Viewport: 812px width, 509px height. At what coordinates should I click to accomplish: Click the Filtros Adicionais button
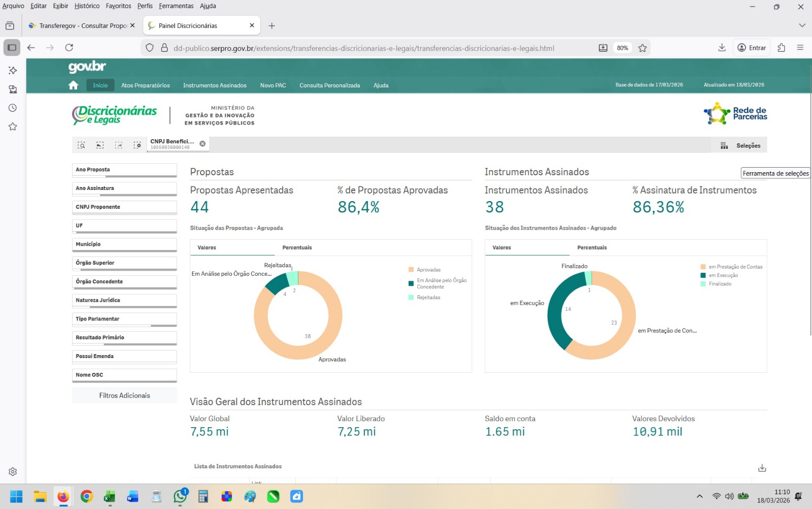(124, 395)
